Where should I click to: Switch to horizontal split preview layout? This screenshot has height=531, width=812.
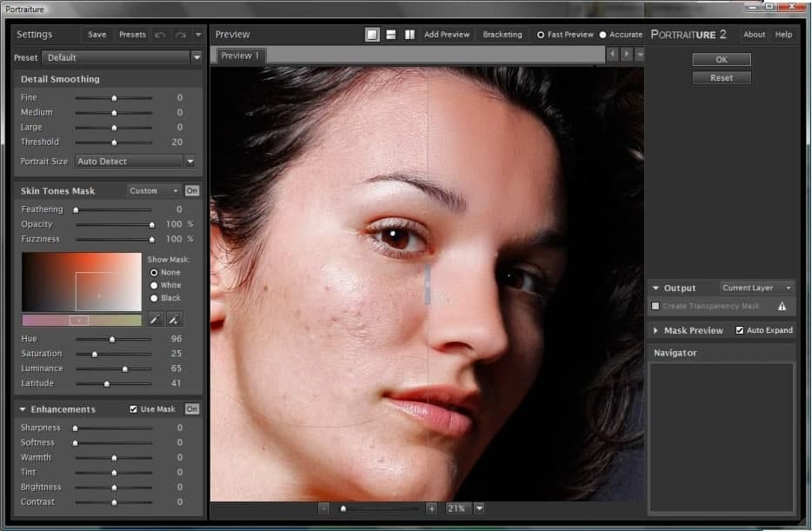point(391,35)
